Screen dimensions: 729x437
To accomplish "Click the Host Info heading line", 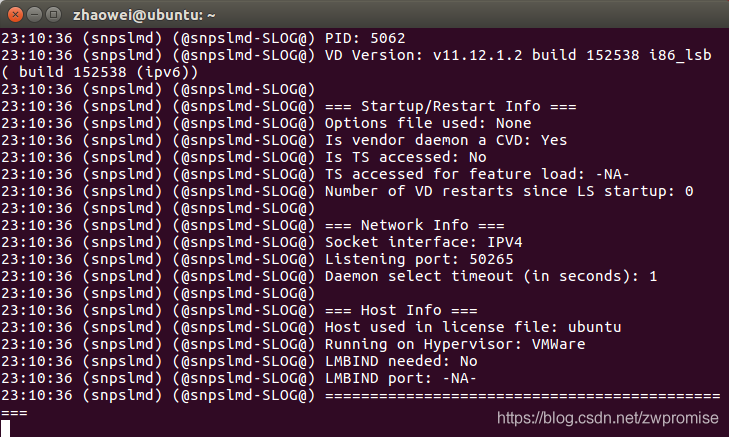I will [401, 311].
